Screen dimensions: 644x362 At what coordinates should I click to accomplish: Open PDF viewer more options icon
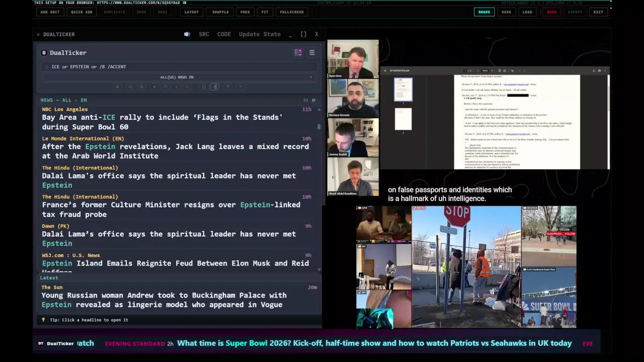click(605, 71)
